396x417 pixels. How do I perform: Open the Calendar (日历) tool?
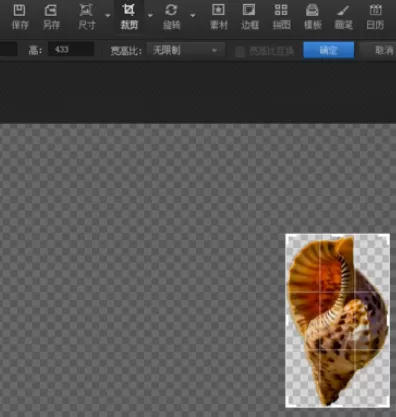(x=375, y=17)
